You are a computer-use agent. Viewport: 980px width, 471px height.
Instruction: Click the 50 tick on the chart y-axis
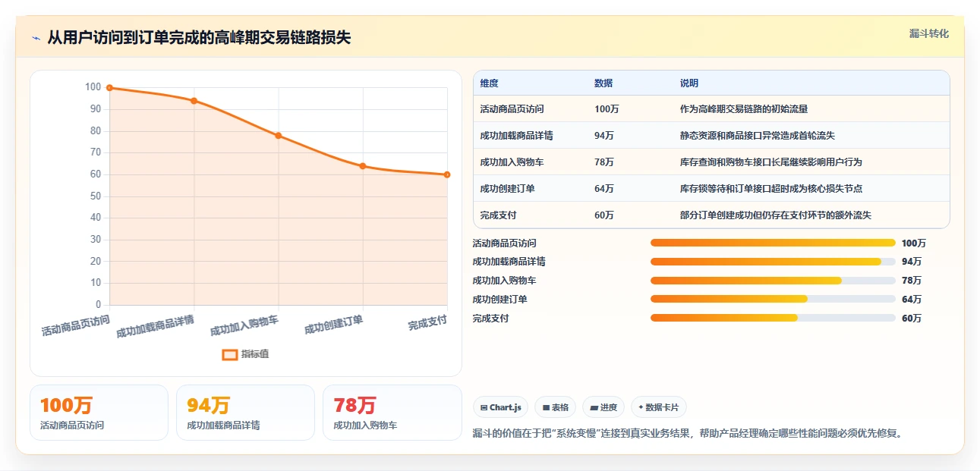96,196
